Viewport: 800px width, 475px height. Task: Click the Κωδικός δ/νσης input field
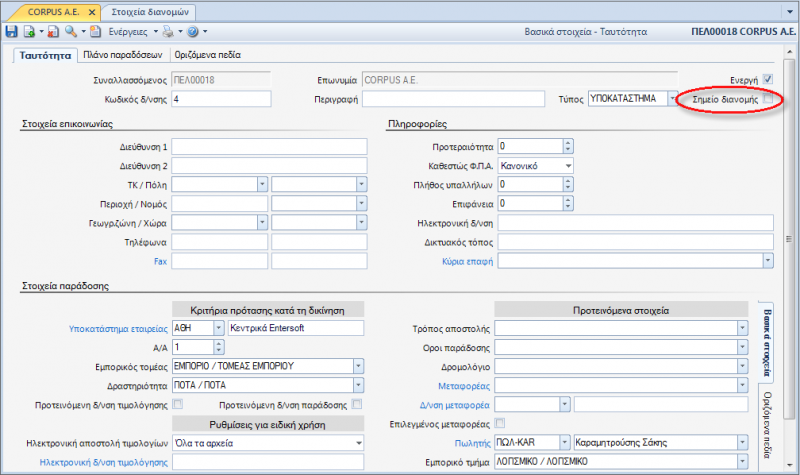(221, 99)
